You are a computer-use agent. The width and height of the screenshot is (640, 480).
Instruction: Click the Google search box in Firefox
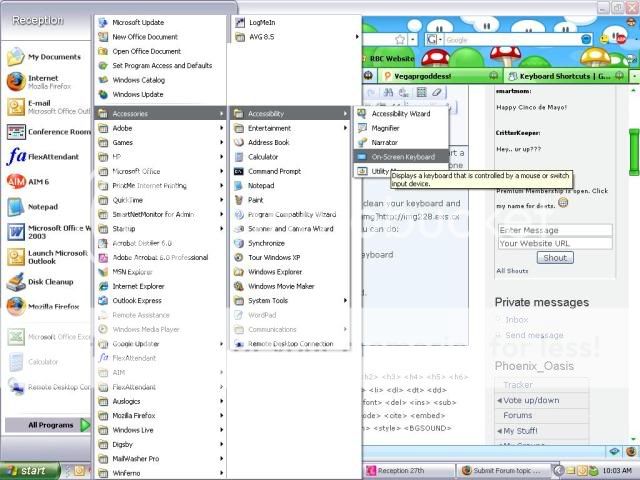click(512, 40)
